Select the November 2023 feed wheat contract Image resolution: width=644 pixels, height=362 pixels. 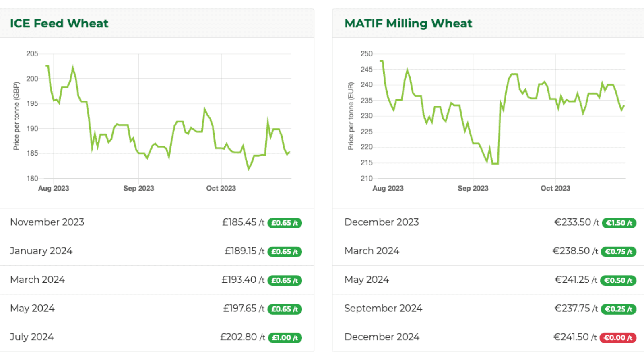(x=47, y=222)
